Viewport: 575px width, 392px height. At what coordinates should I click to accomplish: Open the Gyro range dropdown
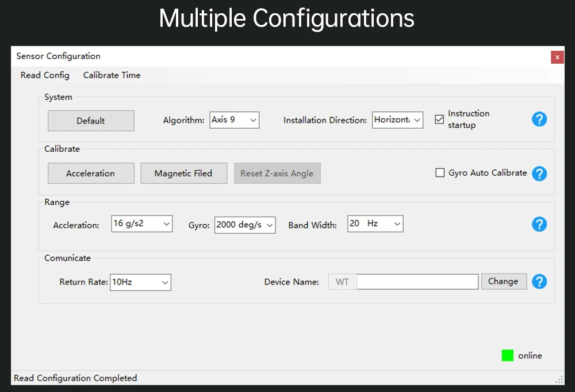click(x=245, y=225)
